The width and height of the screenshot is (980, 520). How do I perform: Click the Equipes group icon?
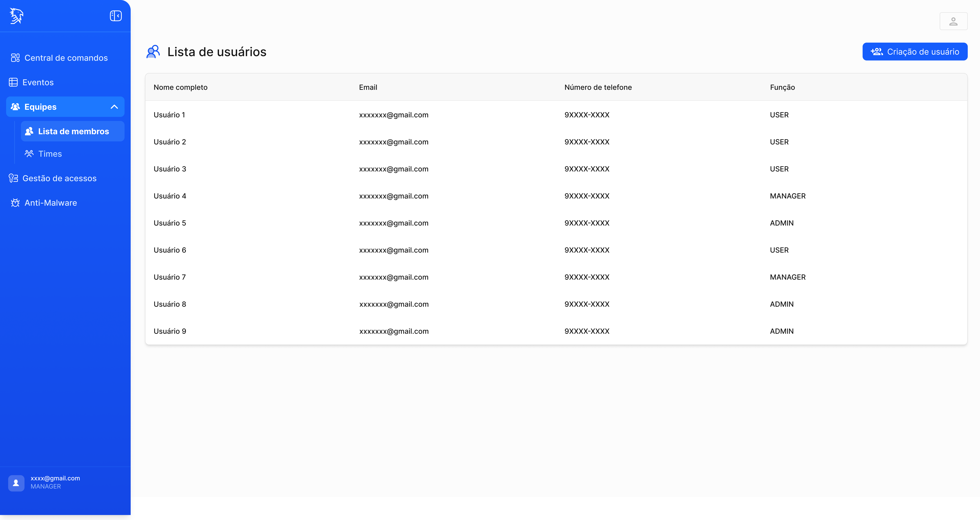click(15, 107)
